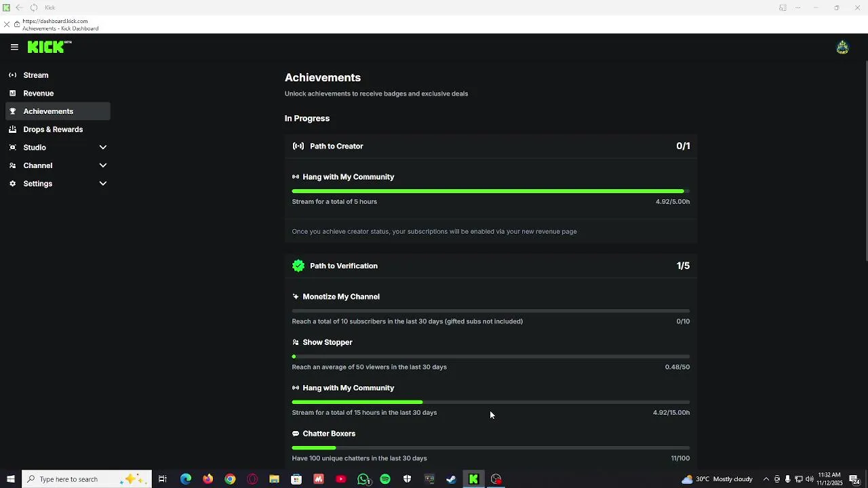The height and width of the screenshot is (488, 868).
Task: Open the hamburger menu beside Kick logo
Action: (14, 47)
